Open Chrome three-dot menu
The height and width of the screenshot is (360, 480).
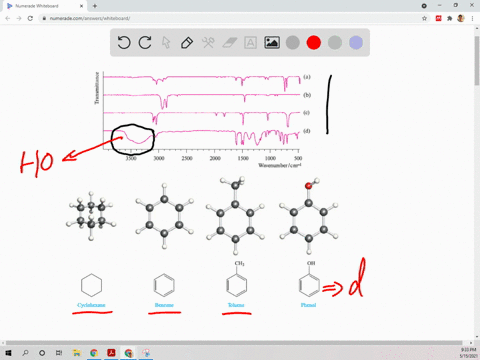click(x=472, y=18)
